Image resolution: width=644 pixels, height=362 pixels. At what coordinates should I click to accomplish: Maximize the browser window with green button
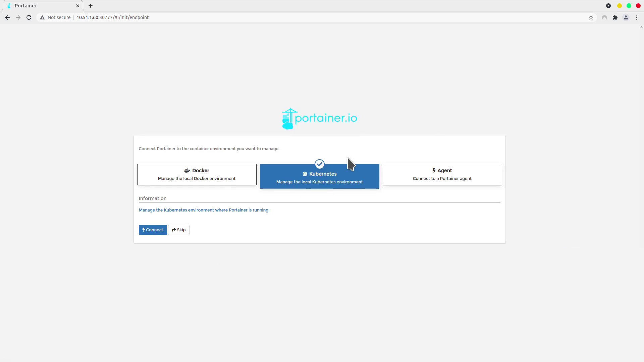(x=629, y=6)
